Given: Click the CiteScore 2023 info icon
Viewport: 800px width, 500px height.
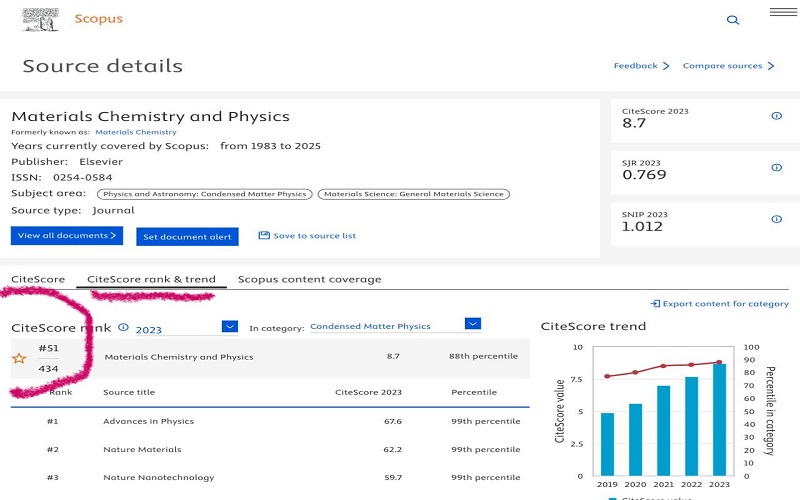Looking at the screenshot, I should coord(776,116).
